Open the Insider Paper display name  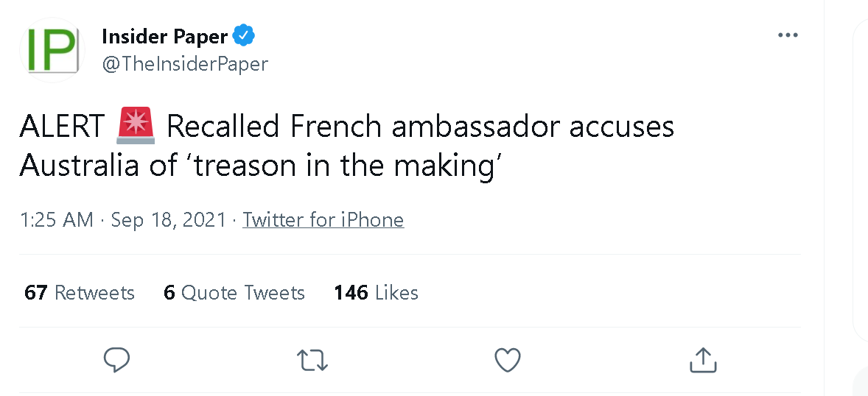coord(164,37)
